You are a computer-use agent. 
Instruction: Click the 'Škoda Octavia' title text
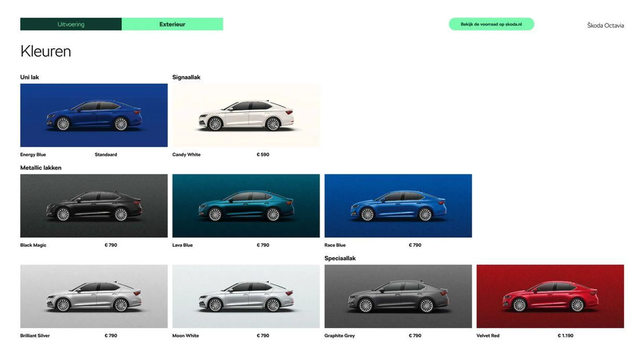point(605,25)
